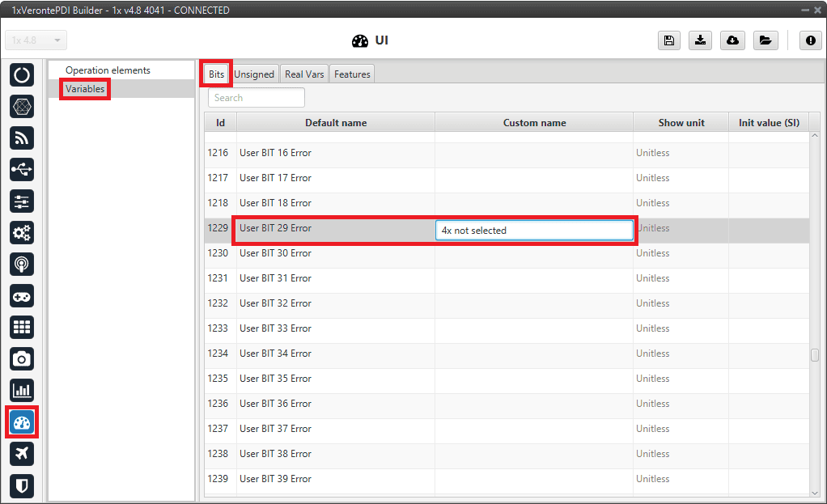Viewport: 827px width, 504px height.
Task: Select the RSS signal sidebar icon
Action: (22, 138)
